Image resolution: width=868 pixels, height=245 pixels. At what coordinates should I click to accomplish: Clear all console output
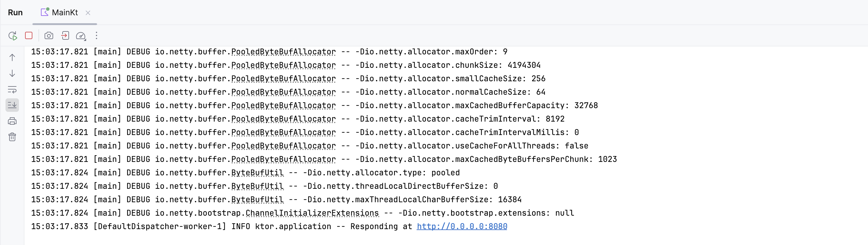pyautogui.click(x=12, y=137)
